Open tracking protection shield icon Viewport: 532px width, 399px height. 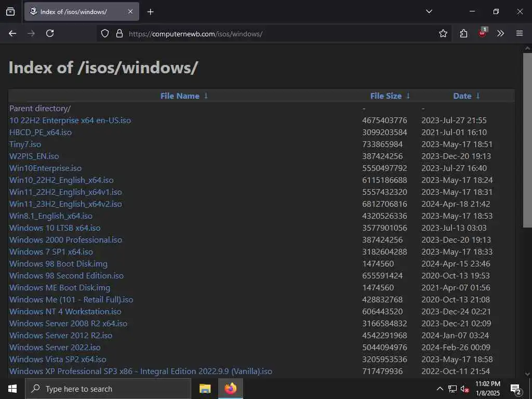[x=105, y=33]
